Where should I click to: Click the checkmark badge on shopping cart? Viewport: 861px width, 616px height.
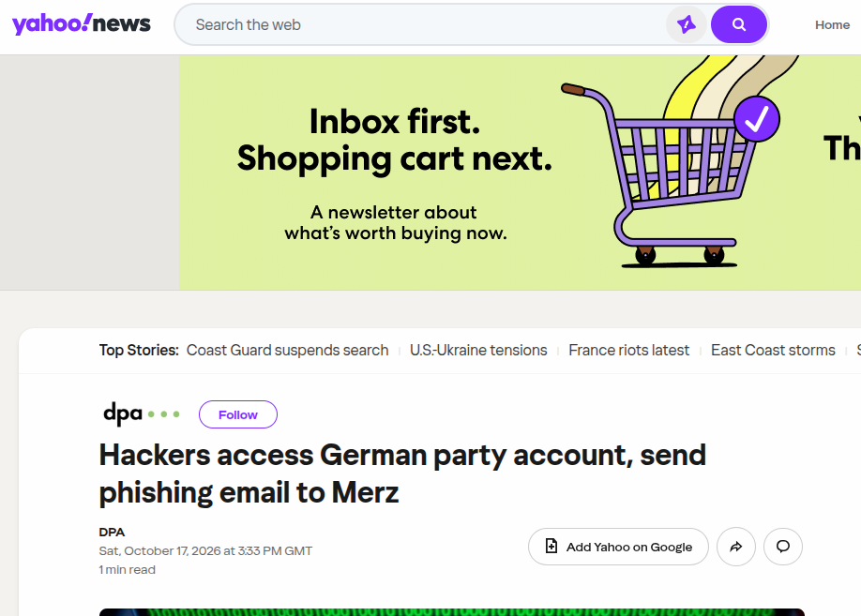pyautogui.click(x=757, y=119)
